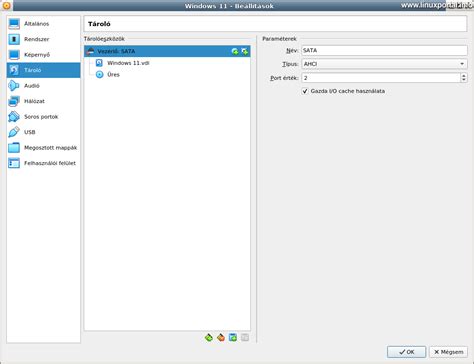Click the SATA controller icon
This screenshot has height=364, width=474.
(90, 51)
